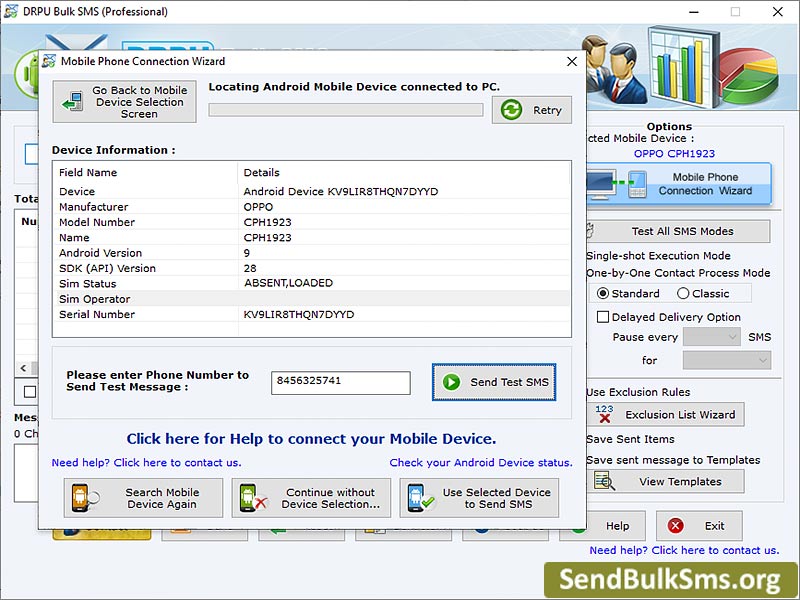Go back to Mobile Device Selection Screen
The width and height of the screenshot is (800, 600).
pos(124,102)
